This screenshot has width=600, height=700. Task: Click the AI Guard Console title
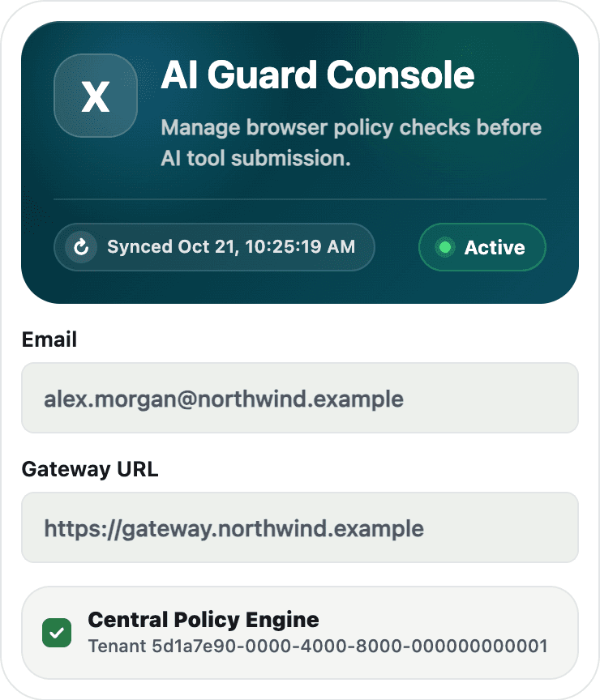(318, 75)
